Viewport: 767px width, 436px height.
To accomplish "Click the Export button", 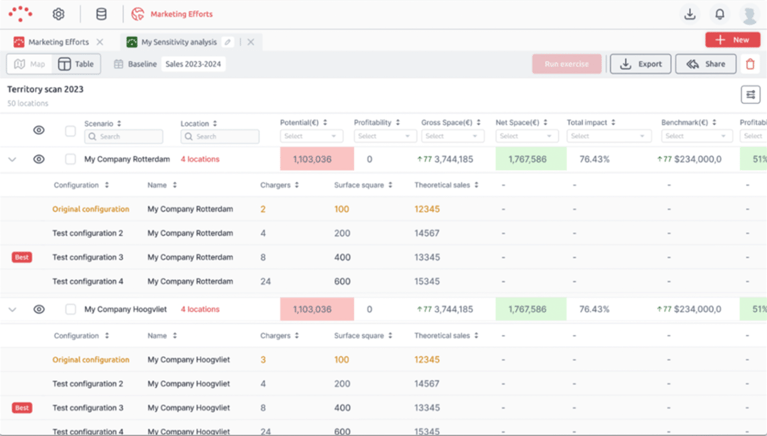I will [640, 64].
